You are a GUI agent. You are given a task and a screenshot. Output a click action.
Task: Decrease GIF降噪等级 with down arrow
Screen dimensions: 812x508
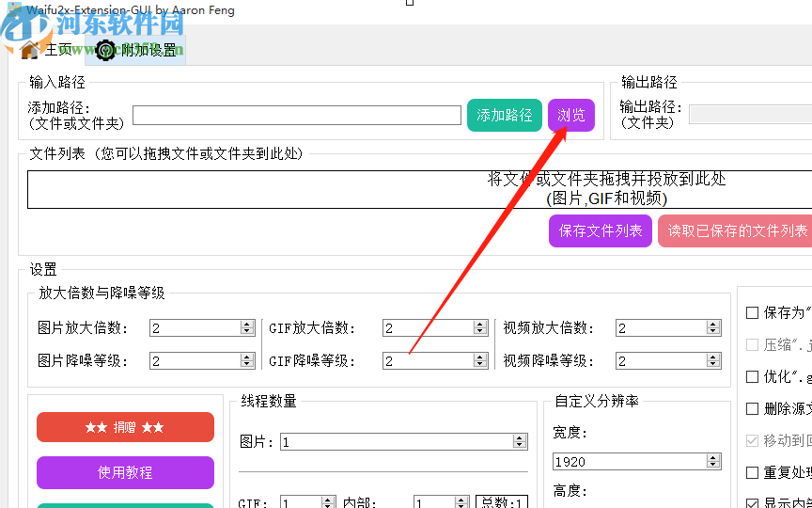coord(480,365)
